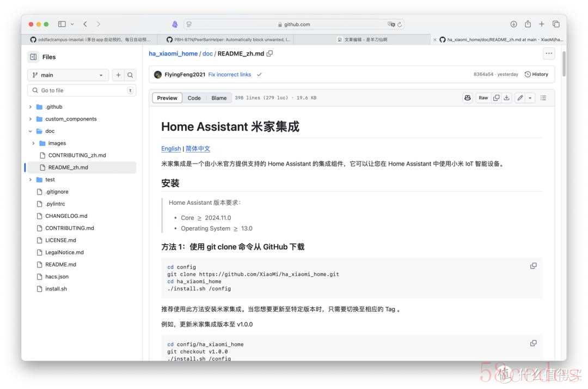Screen dimensions: 588x389
Task: Open the main branch dropdown
Action: [68, 75]
